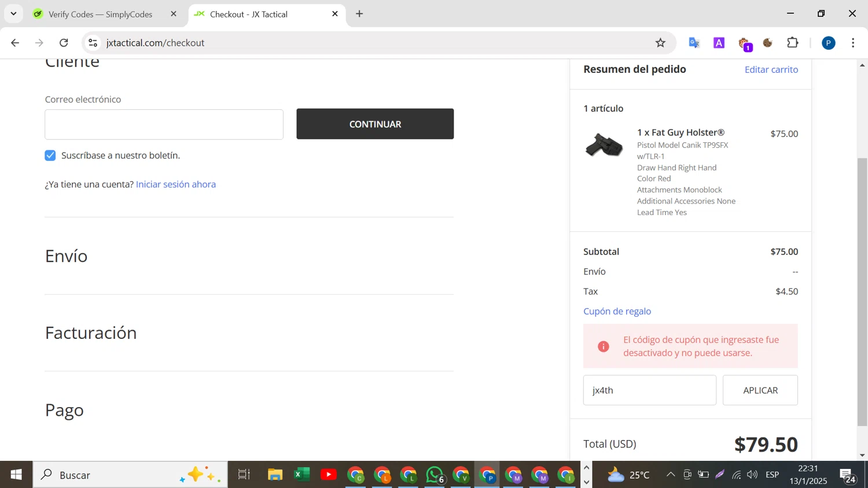Click the CONTINUAR button

375,124
